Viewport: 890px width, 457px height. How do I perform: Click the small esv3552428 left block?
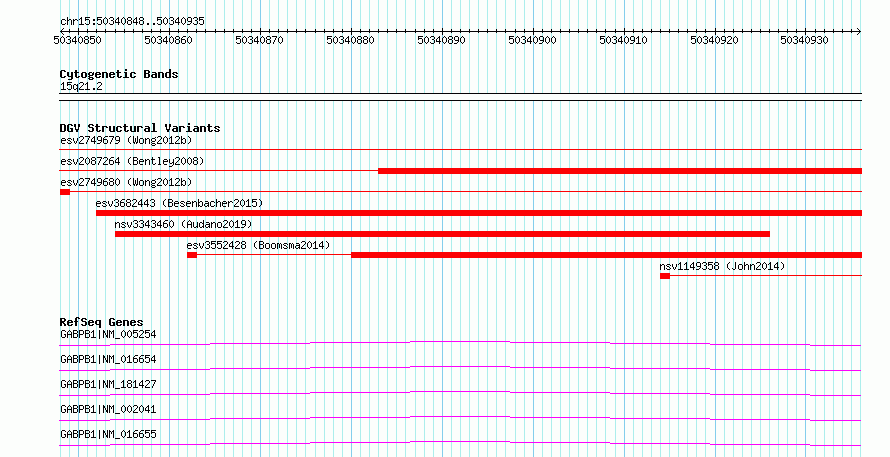pyautogui.click(x=192, y=255)
